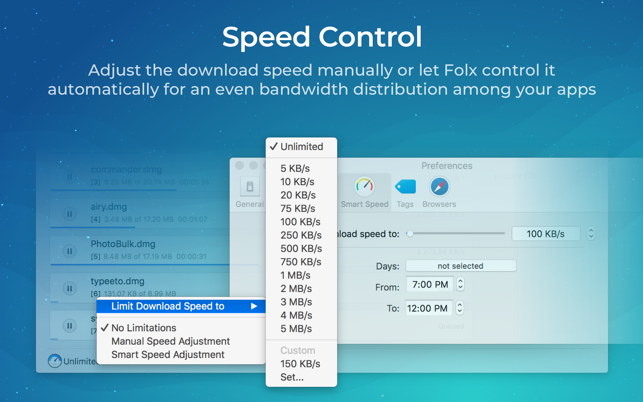This screenshot has width=643, height=402.
Task: Limit speed to 10 KB/s
Action: [301, 182]
